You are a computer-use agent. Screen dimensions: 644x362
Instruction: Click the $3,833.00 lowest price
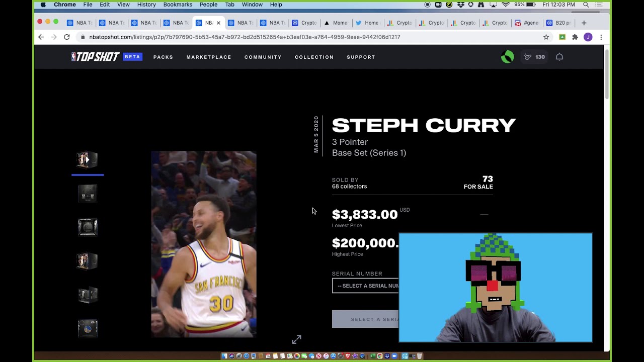(365, 215)
